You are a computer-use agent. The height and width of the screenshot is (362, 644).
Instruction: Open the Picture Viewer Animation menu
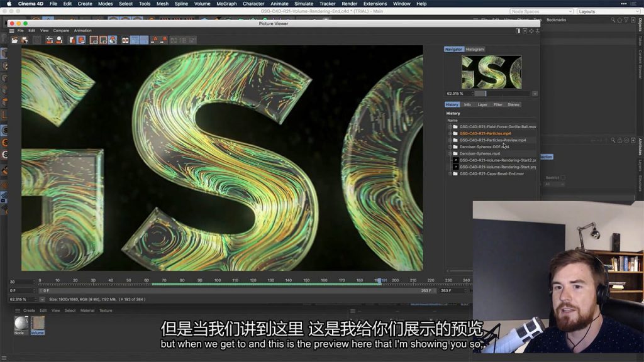[82, 31]
